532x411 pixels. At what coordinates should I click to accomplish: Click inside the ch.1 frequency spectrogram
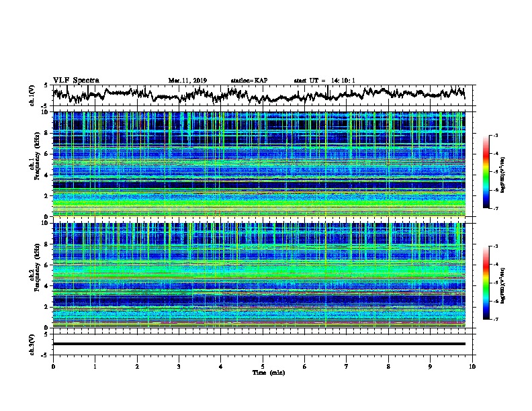point(259,164)
